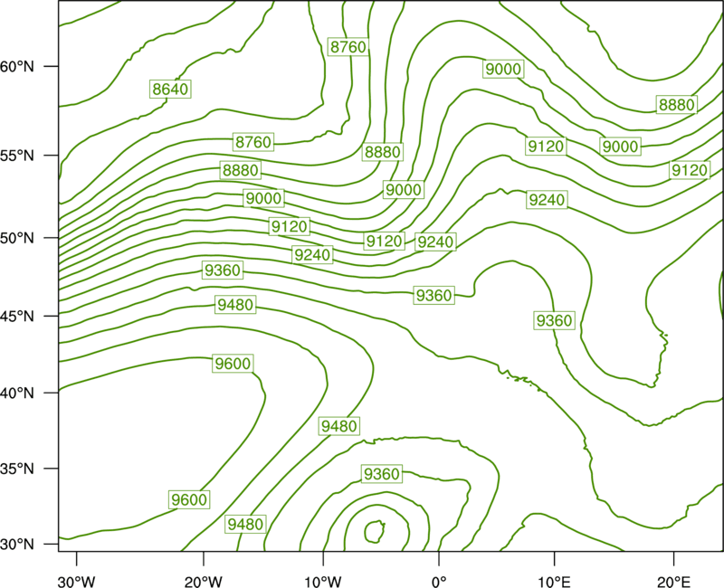Select the 9600 label just above the lowest 9480
Screen dimensions: 724x588
point(189,500)
